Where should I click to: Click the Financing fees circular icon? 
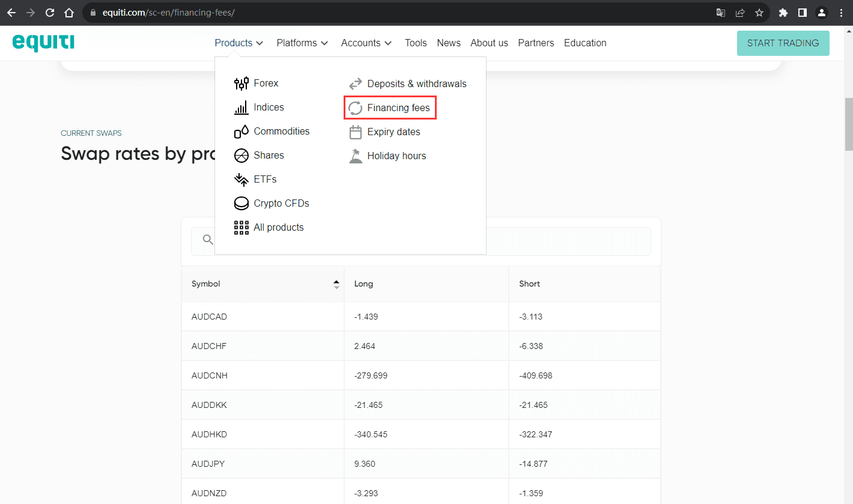click(x=356, y=108)
